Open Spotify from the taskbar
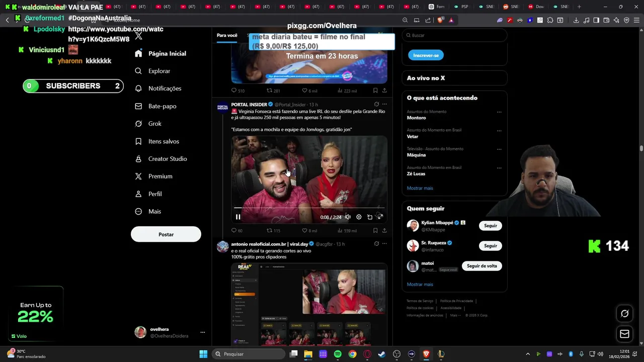644x362 pixels. 338,354
